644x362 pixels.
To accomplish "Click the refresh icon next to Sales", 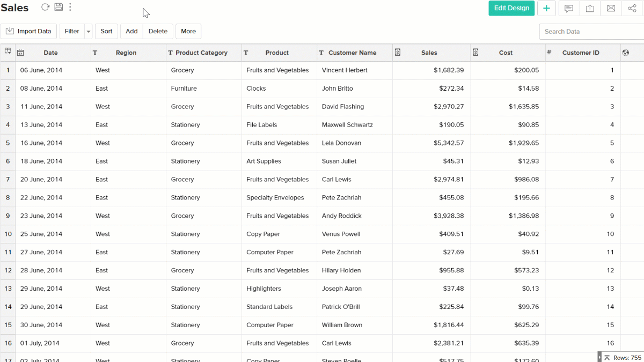I will (x=45, y=8).
